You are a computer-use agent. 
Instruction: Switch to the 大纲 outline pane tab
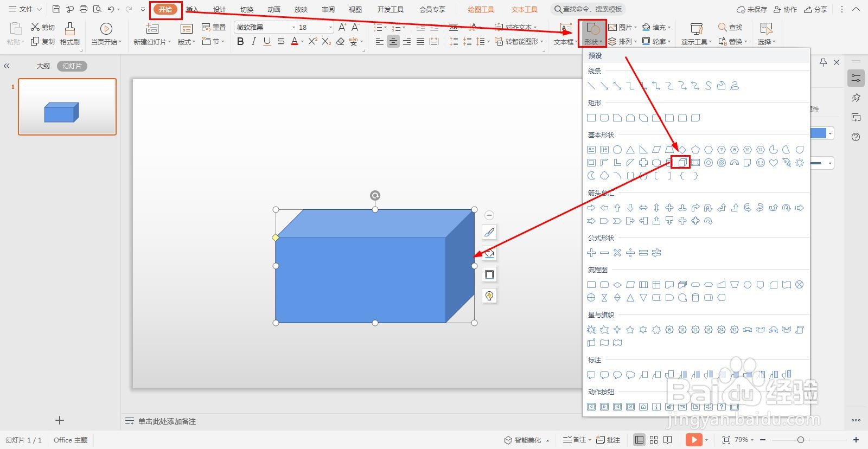pyautogui.click(x=43, y=66)
